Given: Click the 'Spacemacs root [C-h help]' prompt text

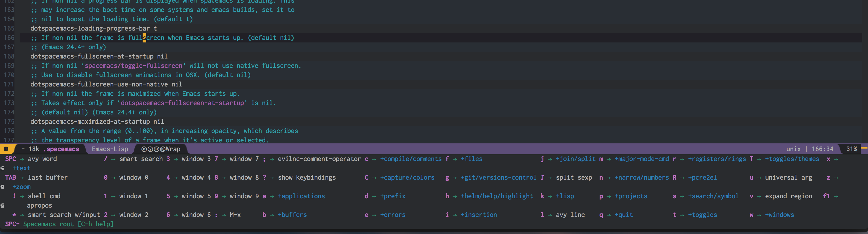Looking at the screenshot, I should point(68,224).
